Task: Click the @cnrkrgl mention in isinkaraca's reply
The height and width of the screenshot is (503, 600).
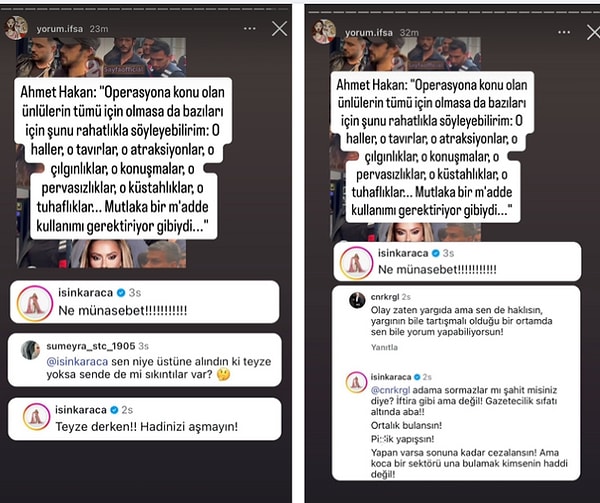Action: [x=390, y=390]
